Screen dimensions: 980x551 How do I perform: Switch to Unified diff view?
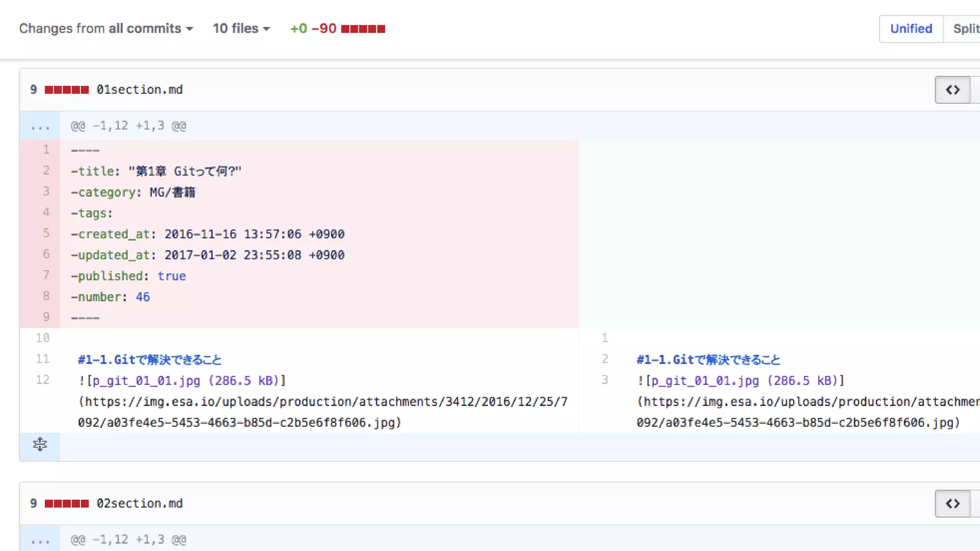click(x=911, y=29)
